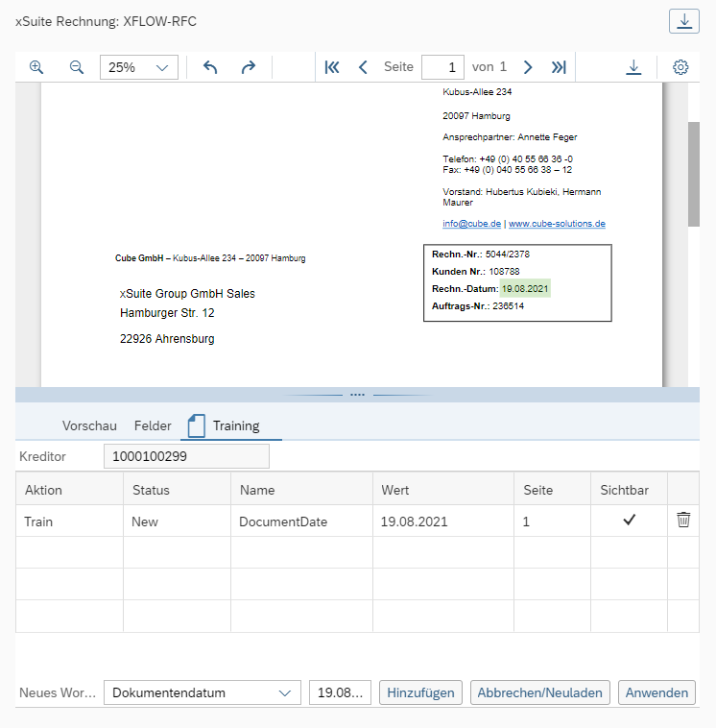Switch to the Felder tab
This screenshot has height=728, width=716.
click(153, 425)
